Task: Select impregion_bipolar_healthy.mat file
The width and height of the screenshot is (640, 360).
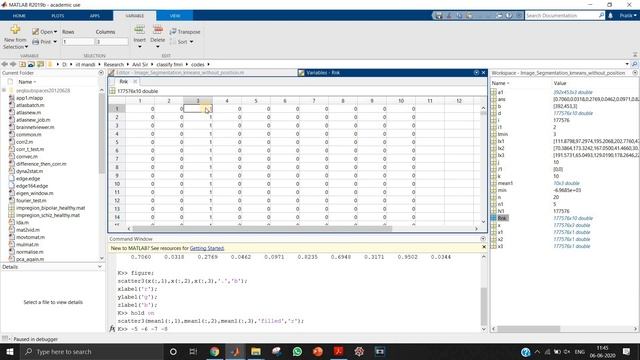Action: pos(50,208)
